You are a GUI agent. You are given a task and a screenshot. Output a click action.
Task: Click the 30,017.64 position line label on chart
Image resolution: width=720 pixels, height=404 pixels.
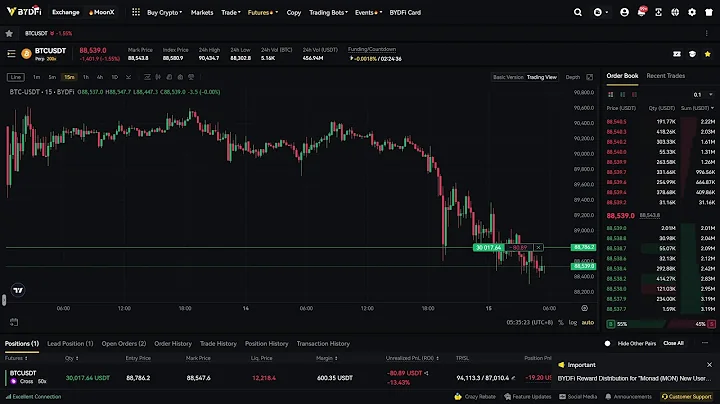pos(488,247)
